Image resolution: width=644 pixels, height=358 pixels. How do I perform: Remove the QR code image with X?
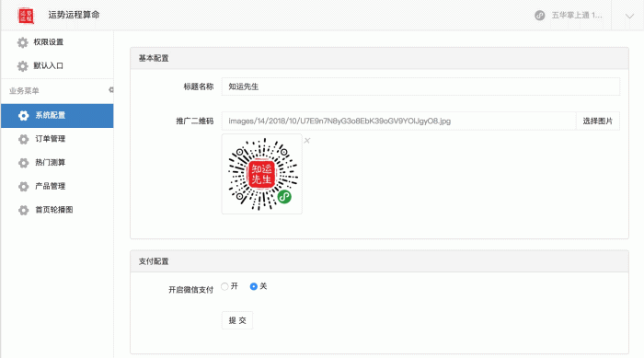(x=306, y=141)
